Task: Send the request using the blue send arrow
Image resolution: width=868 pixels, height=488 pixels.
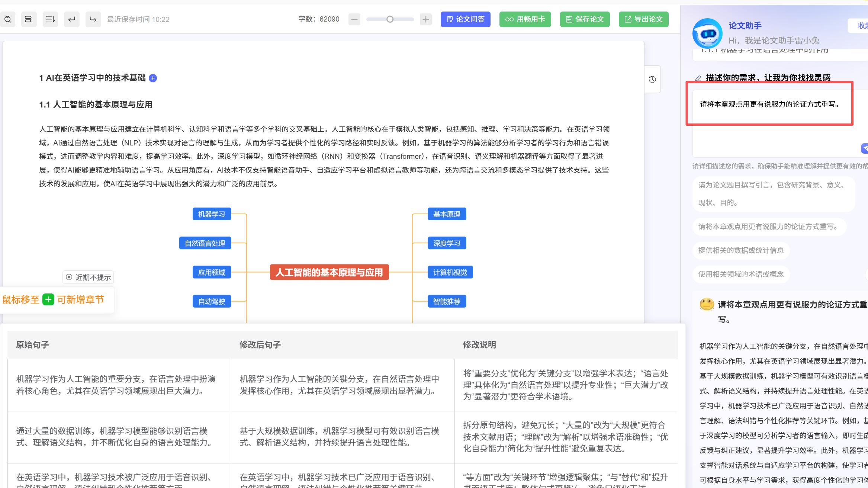Action: click(x=864, y=149)
